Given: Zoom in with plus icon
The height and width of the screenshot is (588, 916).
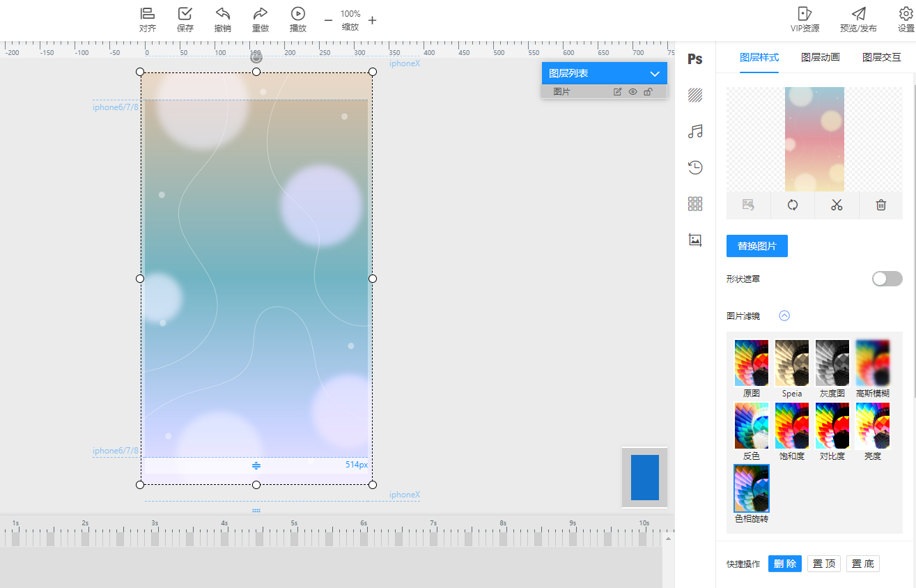Looking at the screenshot, I should click(x=373, y=20).
